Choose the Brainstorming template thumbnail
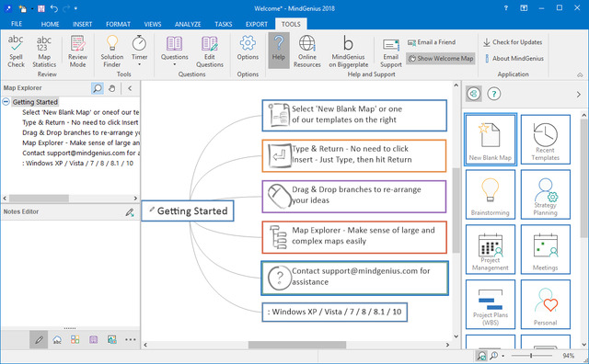 click(491, 194)
